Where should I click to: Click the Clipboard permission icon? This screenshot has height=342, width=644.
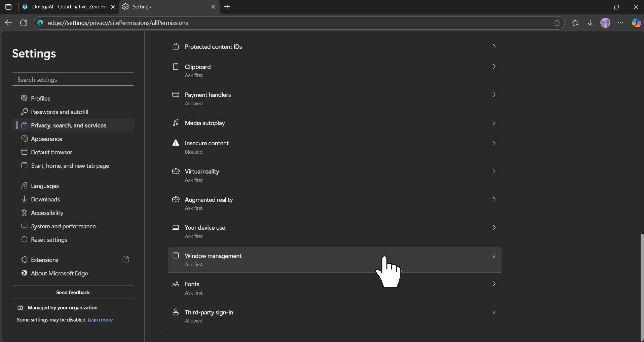click(x=176, y=67)
